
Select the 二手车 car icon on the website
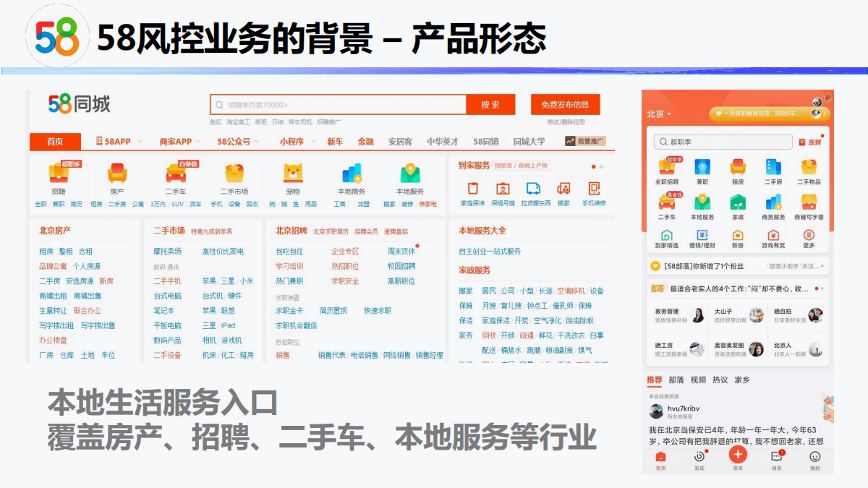(x=176, y=174)
